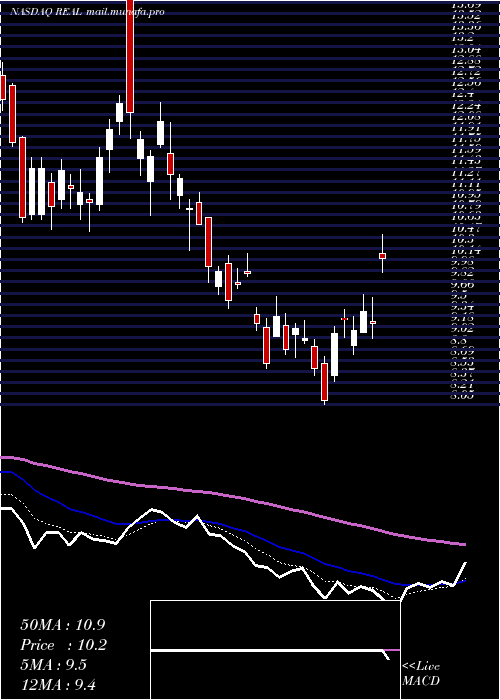
Task: Click the 10.14 price axis label
Action: pyautogui.click(x=466, y=251)
